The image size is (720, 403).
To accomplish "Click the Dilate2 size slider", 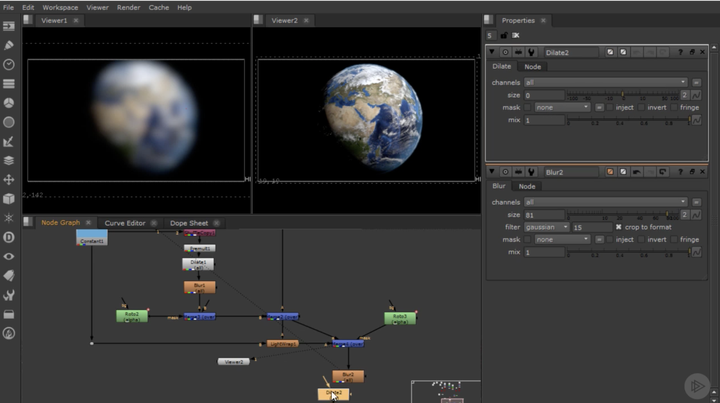I will pyautogui.click(x=623, y=95).
